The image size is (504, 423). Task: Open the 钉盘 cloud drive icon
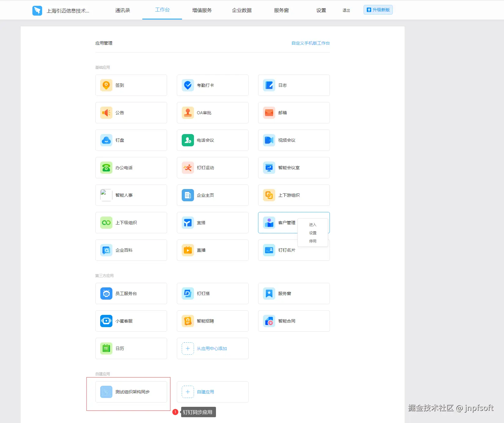(106, 140)
